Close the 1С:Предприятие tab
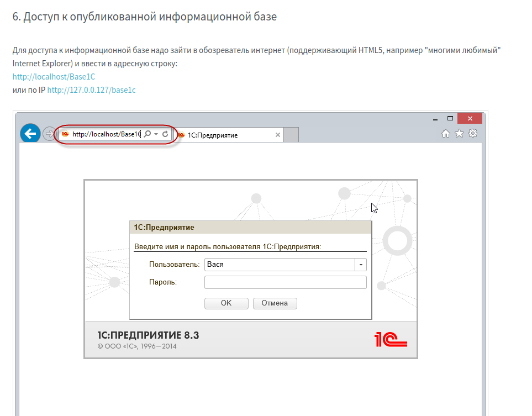This screenshot has width=532, height=416. (x=277, y=135)
